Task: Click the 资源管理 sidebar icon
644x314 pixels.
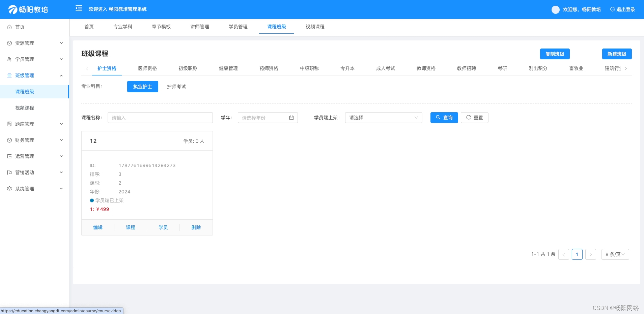Action: [x=9, y=43]
